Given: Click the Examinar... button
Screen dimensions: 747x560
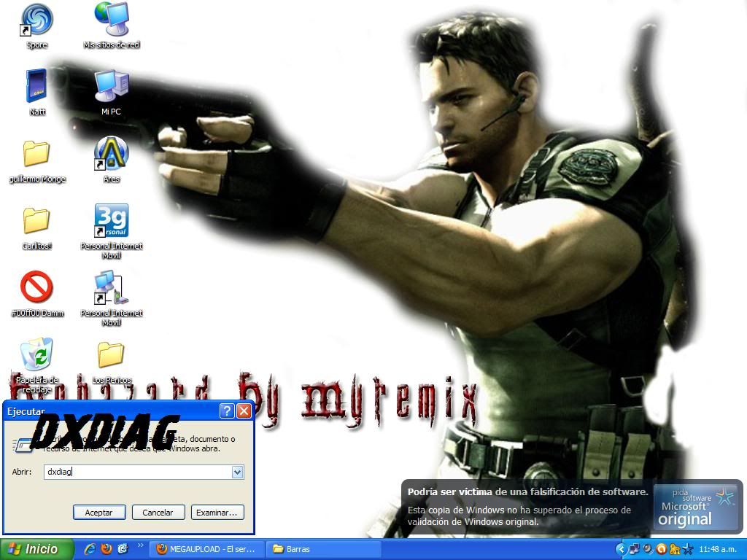Looking at the screenshot, I should [217, 513].
